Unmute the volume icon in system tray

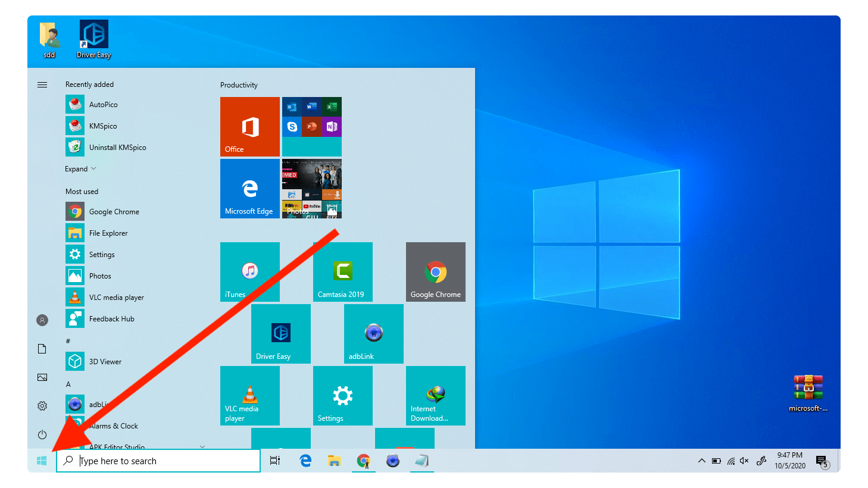tap(744, 461)
